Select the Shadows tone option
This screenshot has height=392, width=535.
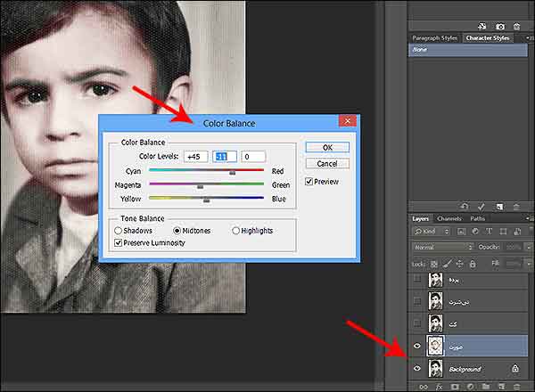tap(119, 231)
